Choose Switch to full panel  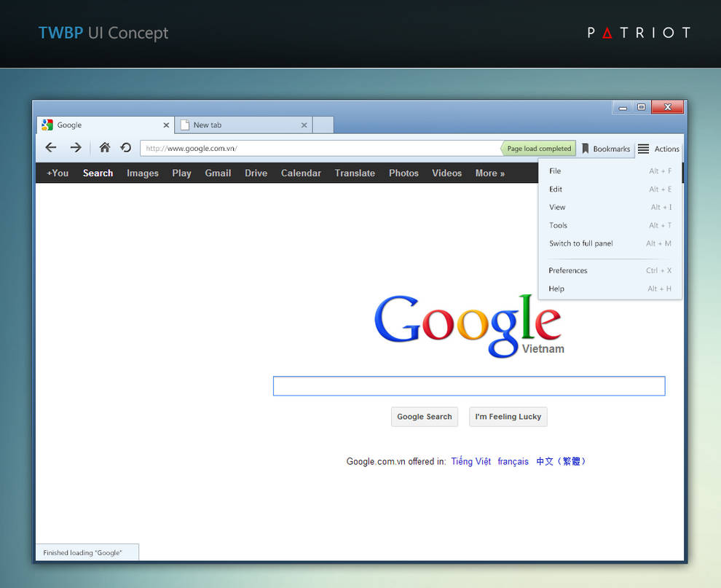pos(610,243)
